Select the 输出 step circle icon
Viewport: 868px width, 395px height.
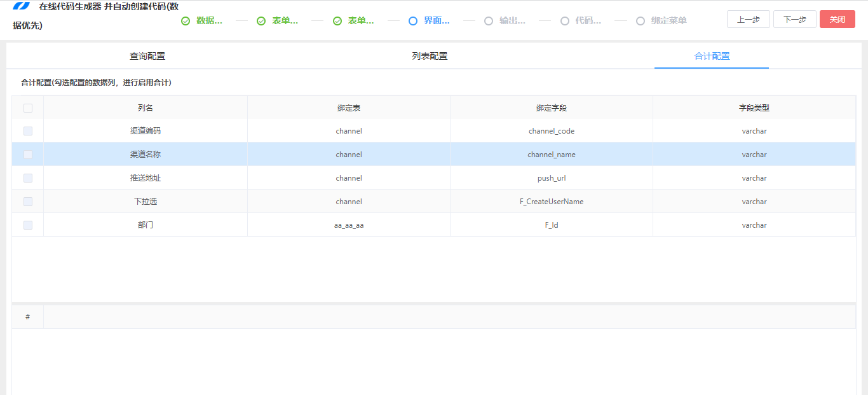click(x=488, y=20)
